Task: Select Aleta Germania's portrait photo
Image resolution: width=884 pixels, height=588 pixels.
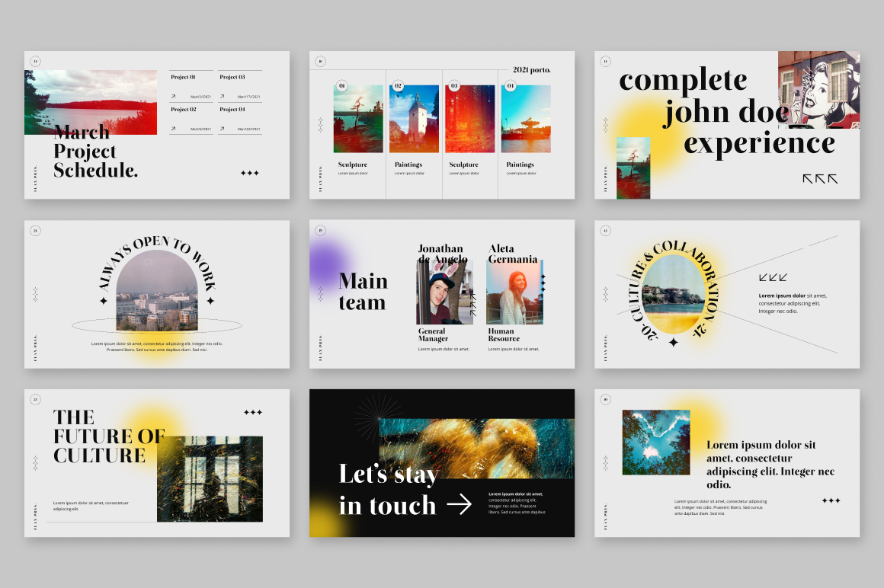Action: pos(514,294)
